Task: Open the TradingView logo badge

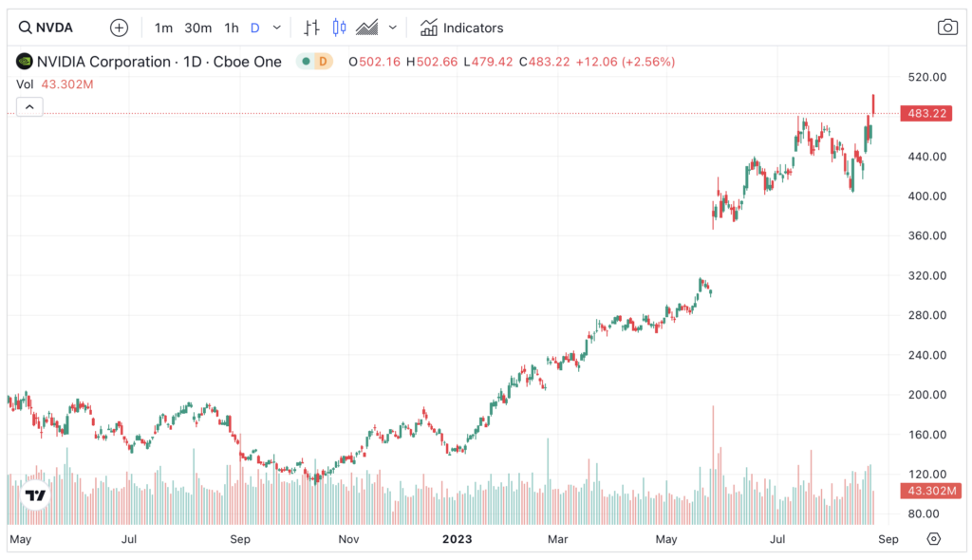Action: point(35,495)
